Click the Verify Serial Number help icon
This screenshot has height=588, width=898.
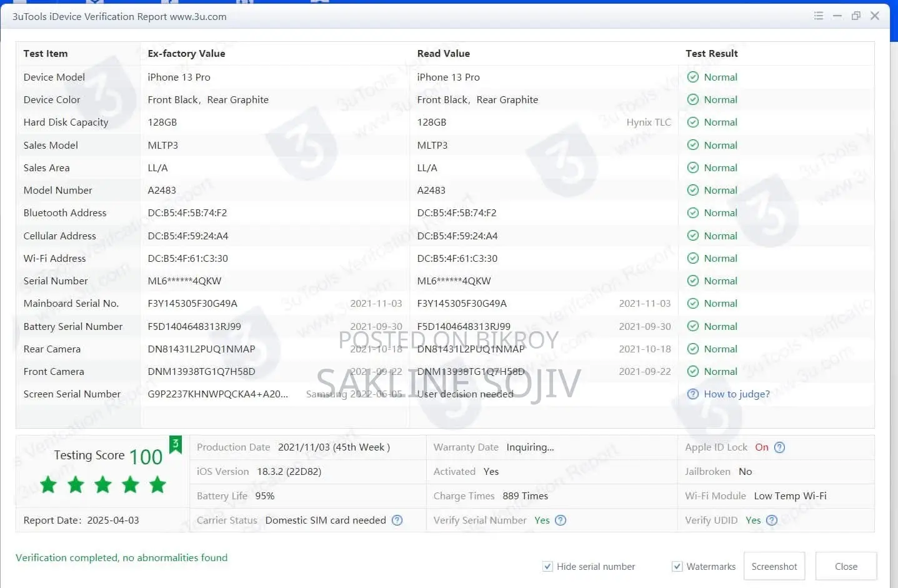point(561,520)
